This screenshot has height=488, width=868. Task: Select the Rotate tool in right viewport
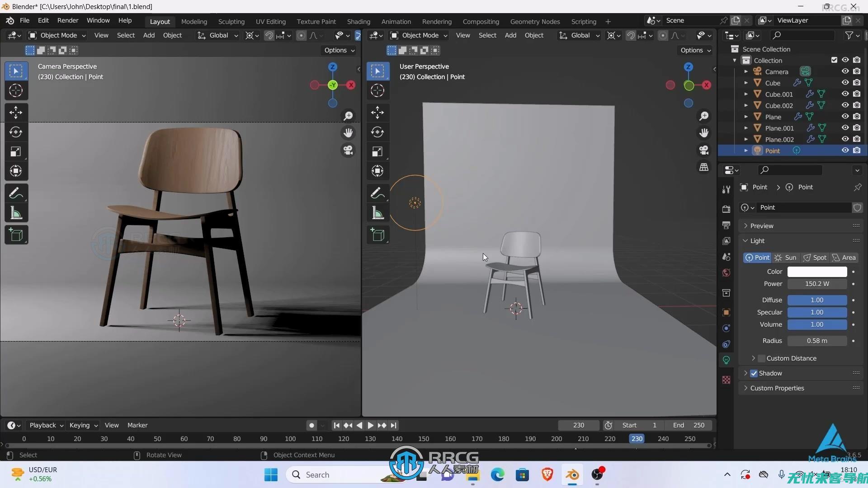(x=377, y=131)
